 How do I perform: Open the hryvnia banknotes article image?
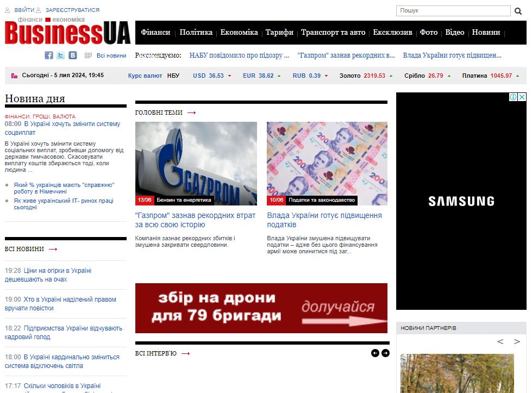[x=327, y=164]
